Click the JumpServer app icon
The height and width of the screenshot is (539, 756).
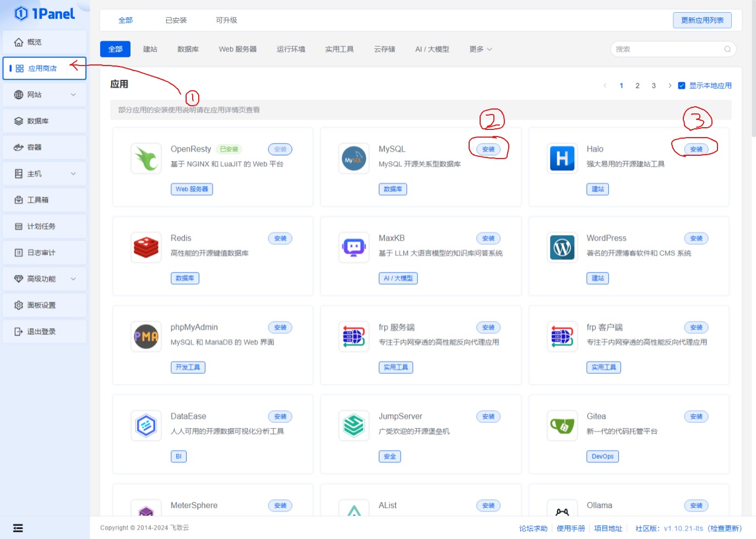pos(354,426)
